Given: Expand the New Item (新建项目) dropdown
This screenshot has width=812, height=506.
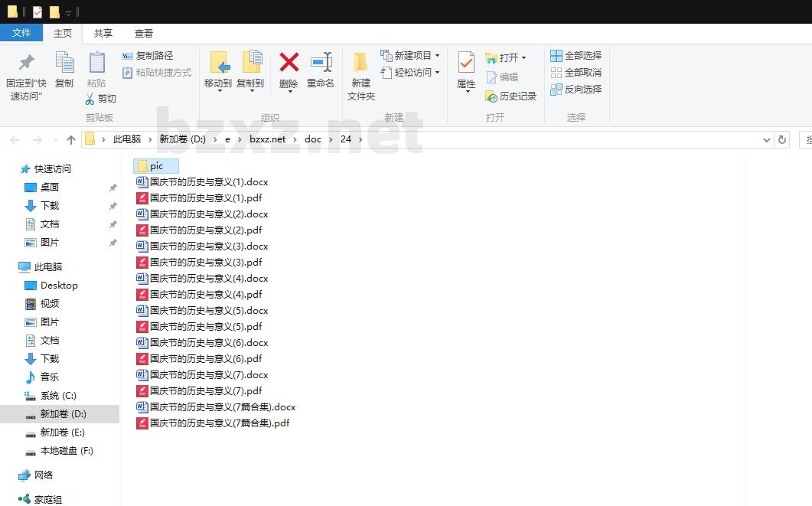Looking at the screenshot, I should (437, 56).
